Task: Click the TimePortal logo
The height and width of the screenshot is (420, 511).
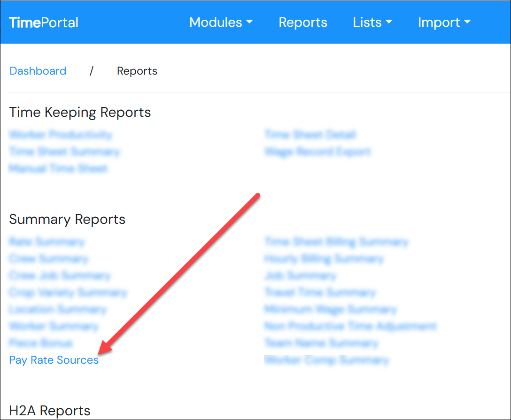Action: tap(44, 23)
